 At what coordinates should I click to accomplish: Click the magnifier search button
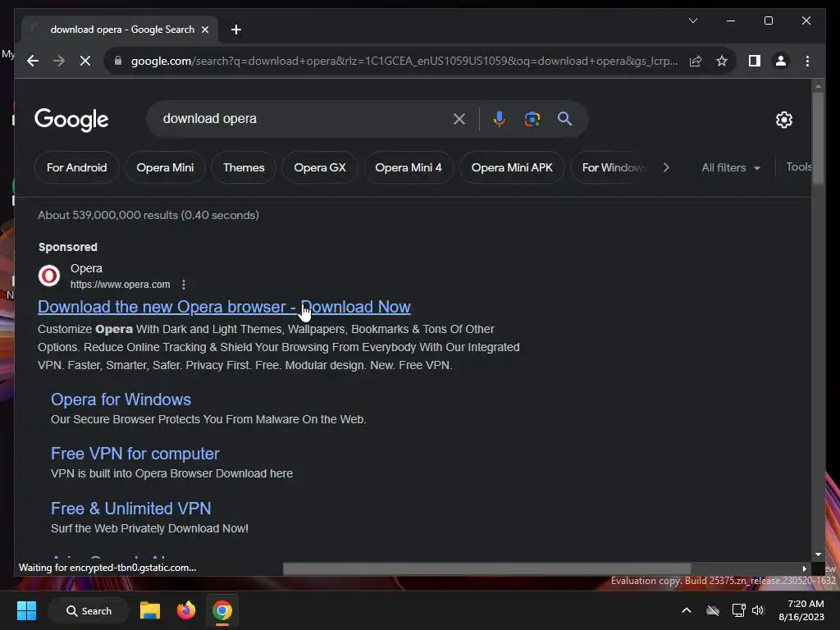tap(564, 119)
